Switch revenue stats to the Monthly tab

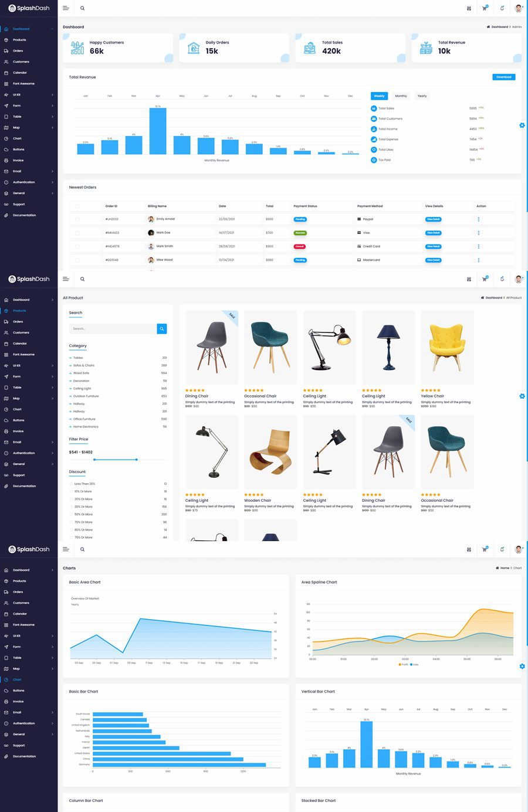(x=401, y=96)
